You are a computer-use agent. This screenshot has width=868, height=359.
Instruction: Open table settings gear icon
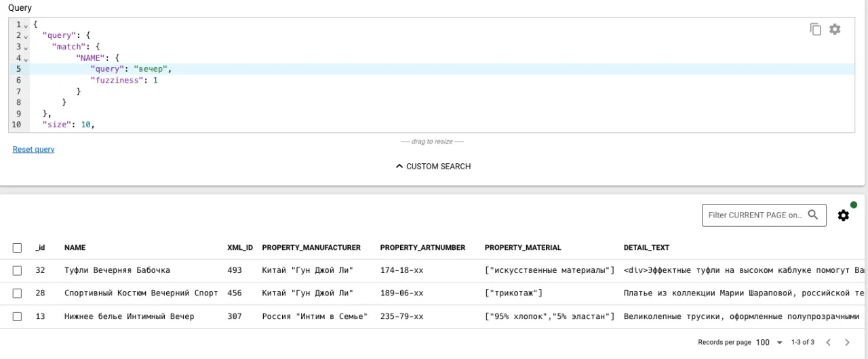tap(843, 215)
